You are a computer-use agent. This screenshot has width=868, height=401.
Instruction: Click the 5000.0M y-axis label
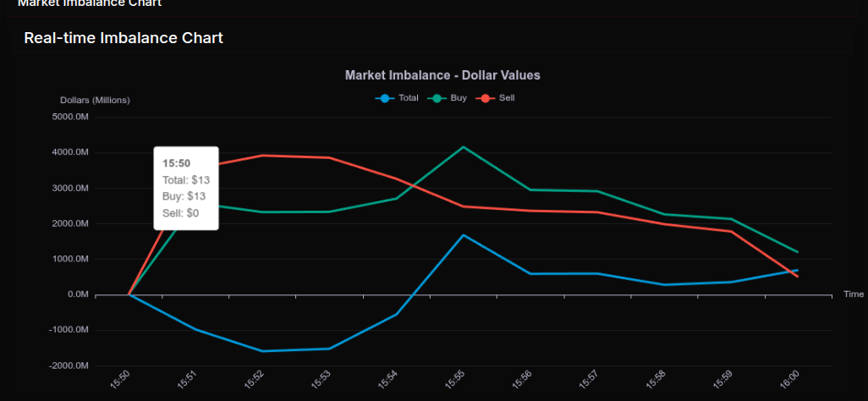point(70,117)
